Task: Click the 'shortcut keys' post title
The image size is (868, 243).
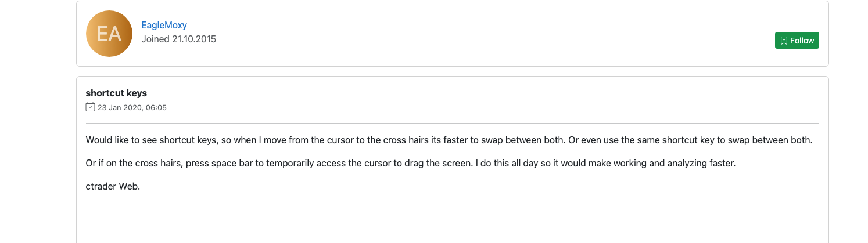Action: 116,93
